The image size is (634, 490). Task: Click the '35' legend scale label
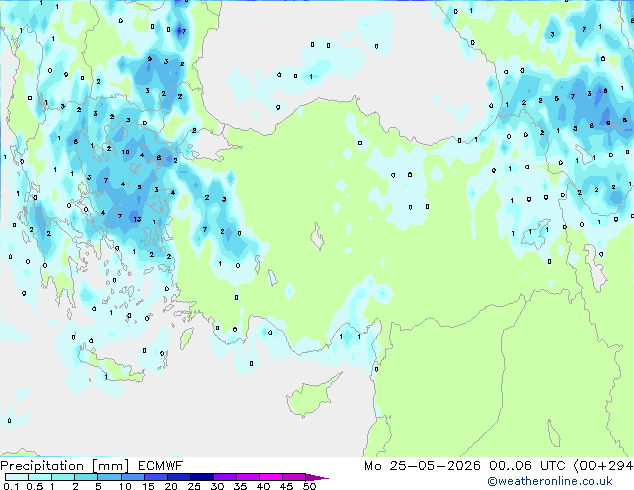(241, 486)
